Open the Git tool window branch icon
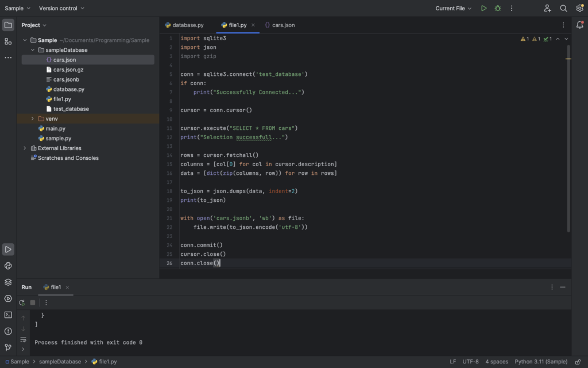Image resolution: width=588 pixels, height=368 pixels. pos(8,347)
